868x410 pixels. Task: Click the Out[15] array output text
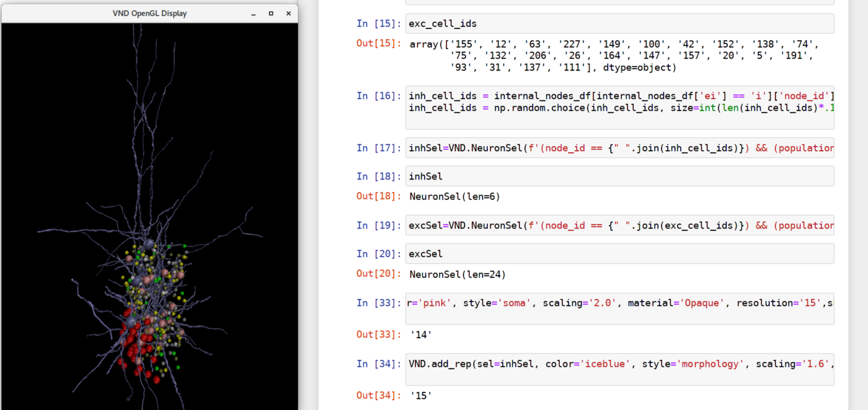(614, 56)
